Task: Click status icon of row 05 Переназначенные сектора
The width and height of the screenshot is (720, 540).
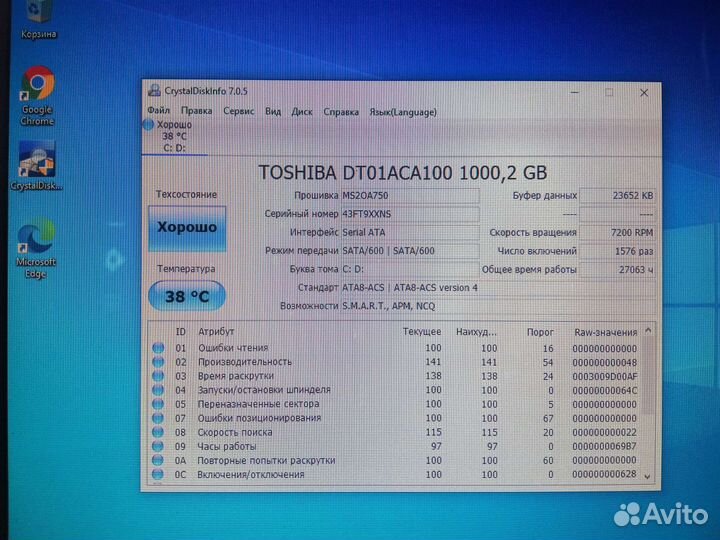Action: click(158, 404)
